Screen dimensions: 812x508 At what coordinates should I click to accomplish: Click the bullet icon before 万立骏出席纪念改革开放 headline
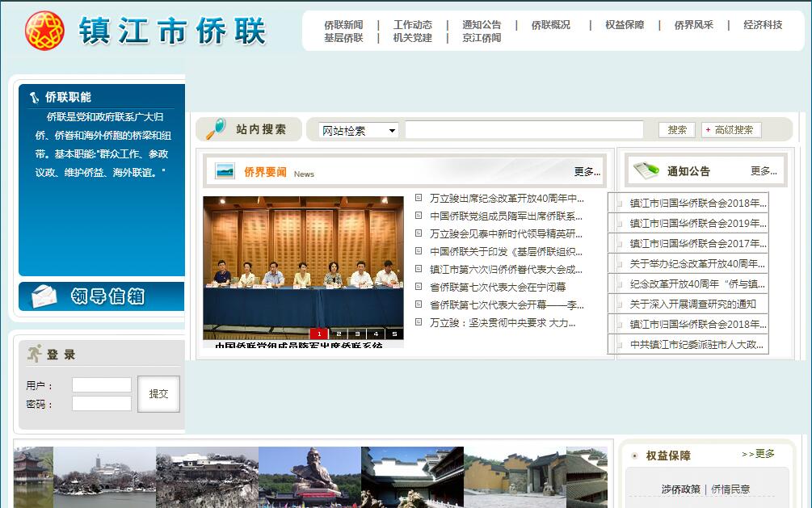pos(419,198)
